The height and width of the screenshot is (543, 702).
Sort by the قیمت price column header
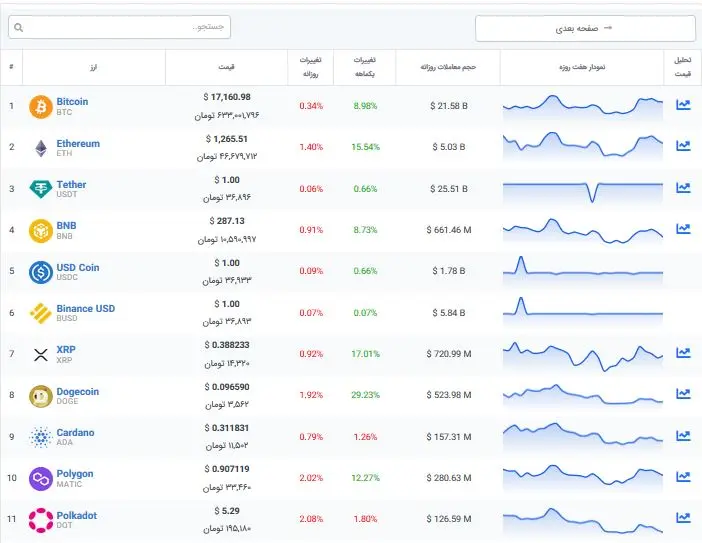[227, 67]
